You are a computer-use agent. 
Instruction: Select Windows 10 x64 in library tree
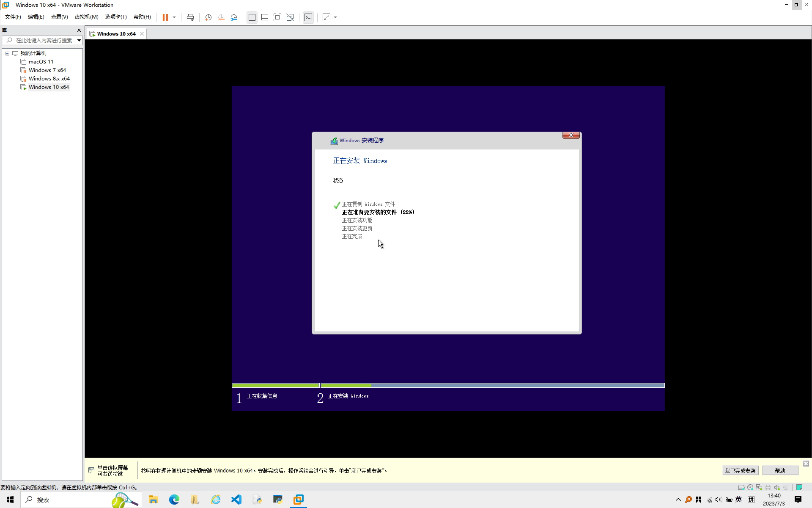point(49,87)
